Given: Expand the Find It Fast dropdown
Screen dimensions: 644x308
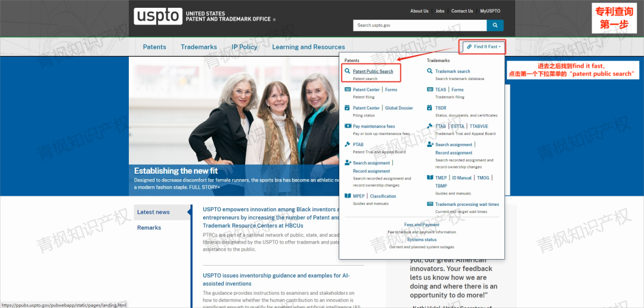Looking at the screenshot, I should [484, 47].
